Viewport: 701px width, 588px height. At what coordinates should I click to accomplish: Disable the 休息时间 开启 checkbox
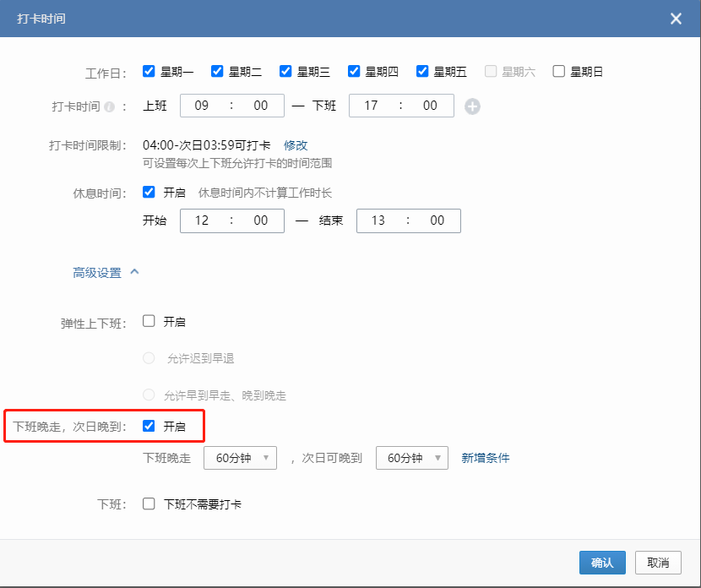(149, 193)
